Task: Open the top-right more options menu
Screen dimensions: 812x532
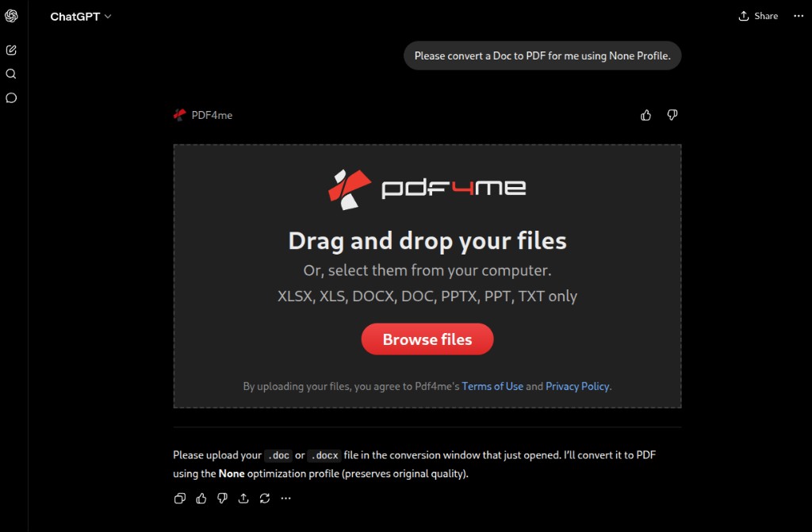Action: pos(799,16)
